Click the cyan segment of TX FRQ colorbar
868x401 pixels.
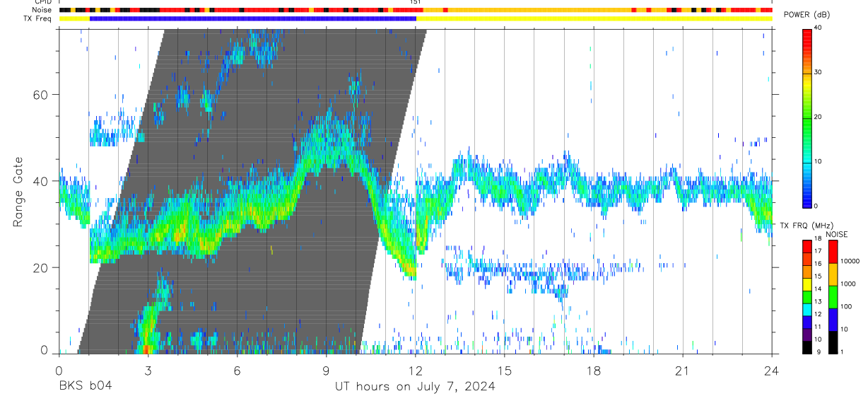(807, 308)
